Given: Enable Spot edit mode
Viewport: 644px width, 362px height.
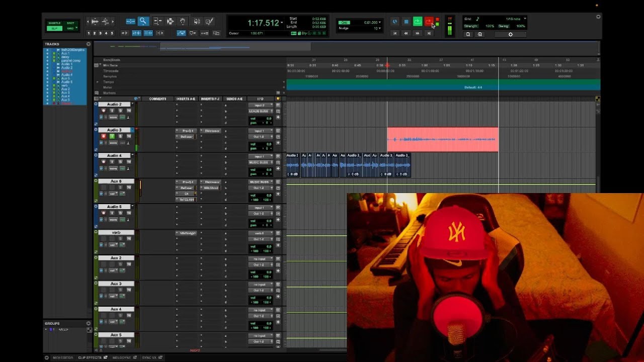Looking at the screenshot, I should pos(70,23).
